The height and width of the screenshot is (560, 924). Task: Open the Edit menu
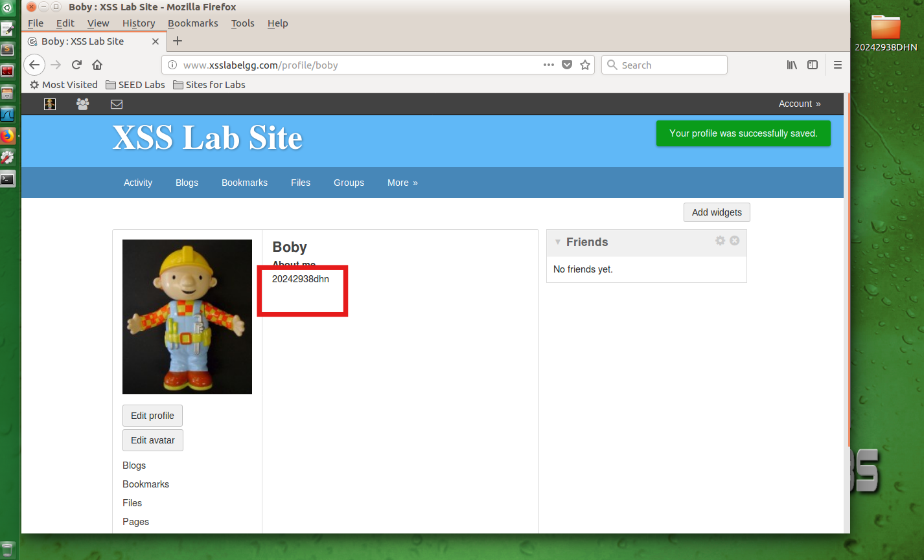pyautogui.click(x=65, y=23)
